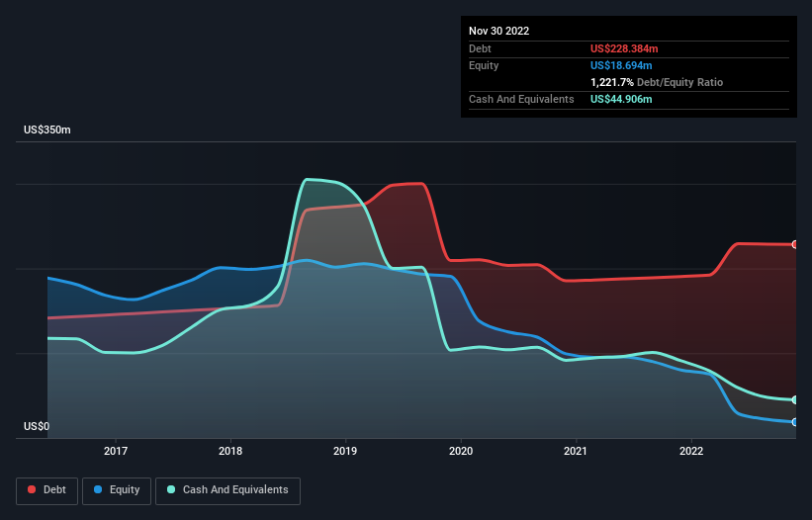Click the 2017 x-axis label
812x520 pixels.
coord(116,451)
